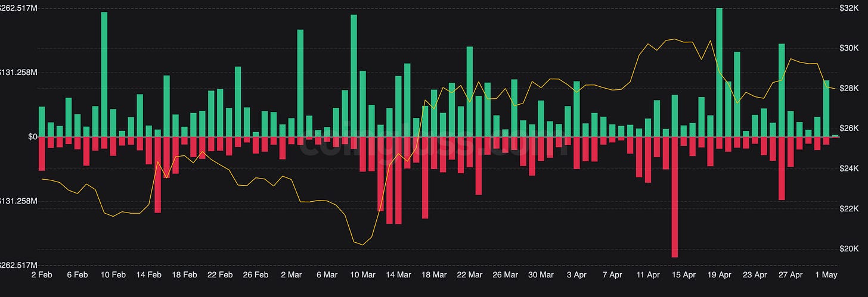
Task: Select the "$26K" price axis label
Action: pos(850,129)
